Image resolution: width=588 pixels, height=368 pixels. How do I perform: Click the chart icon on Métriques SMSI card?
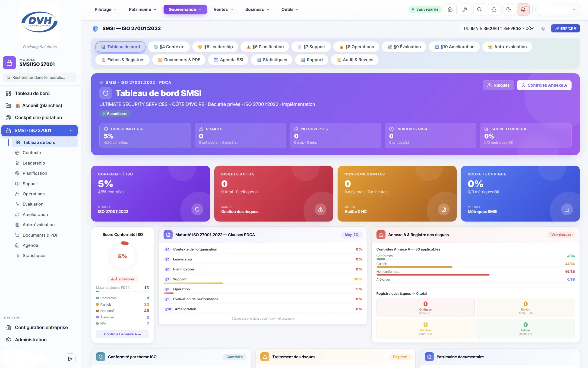coord(567,209)
